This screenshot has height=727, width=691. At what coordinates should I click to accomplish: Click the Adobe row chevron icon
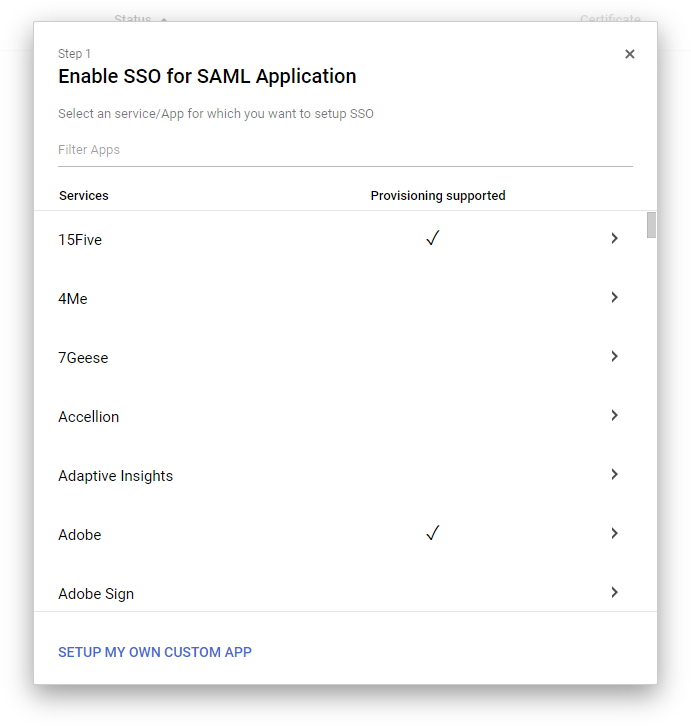tap(614, 534)
